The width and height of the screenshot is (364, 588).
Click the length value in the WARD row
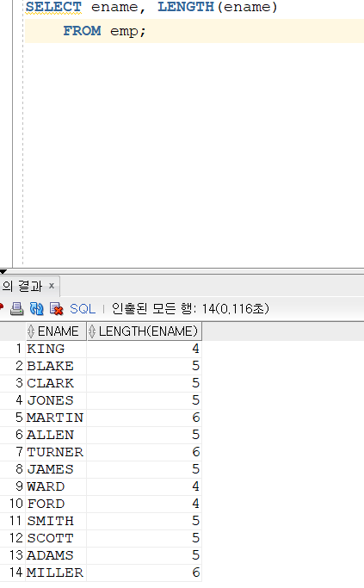(x=145, y=486)
